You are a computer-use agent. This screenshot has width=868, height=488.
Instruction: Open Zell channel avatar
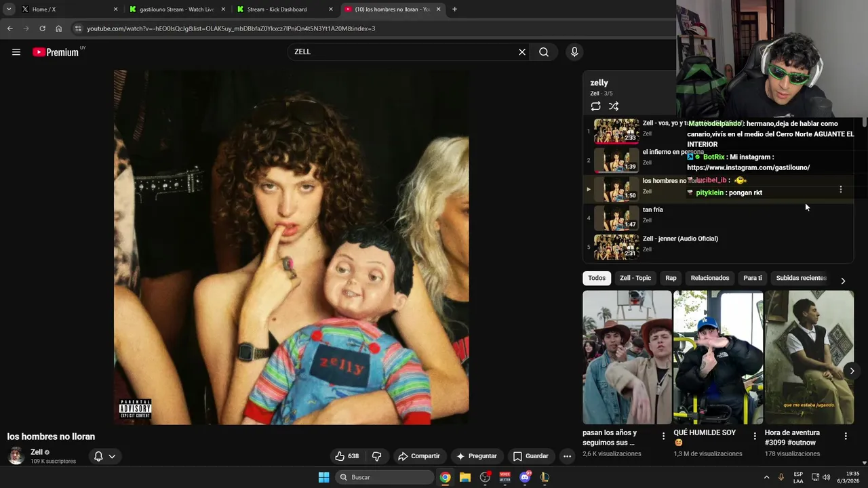point(16,455)
